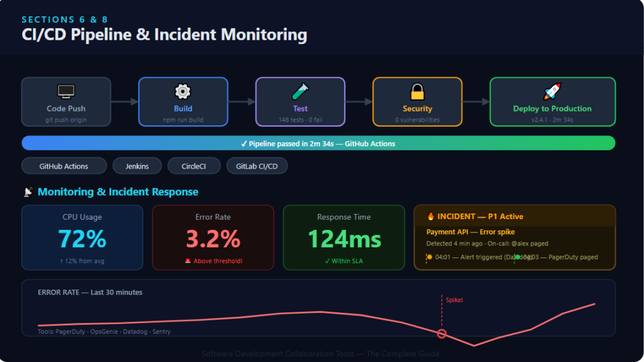This screenshot has height=362, width=644.
Task: Click the 'Spike!' chart annotation
Action: click(x=454, y=300)
